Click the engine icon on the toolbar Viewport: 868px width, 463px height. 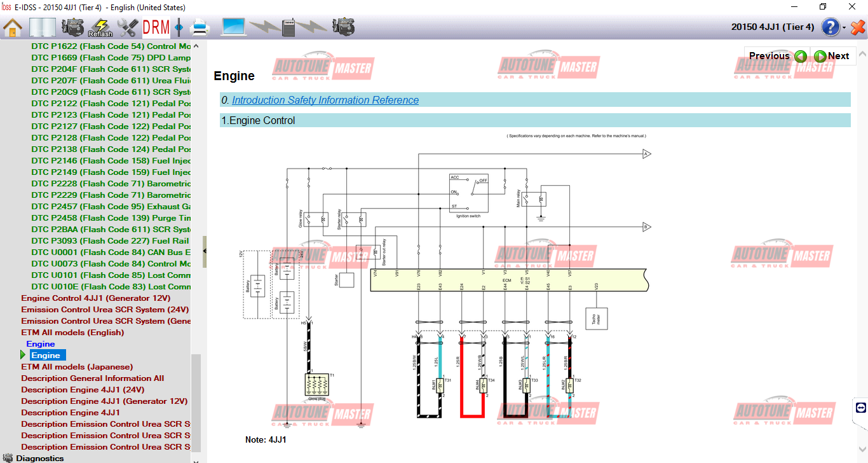(x=73, y=27)
